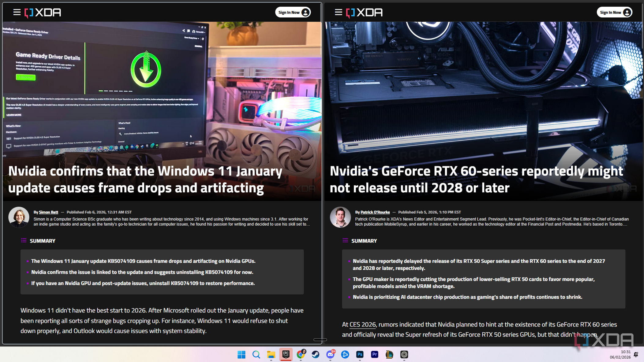This screenshot has width=644, height=362.
Task: Open Steam from the taskbar
Action: pyautogui.click(x=315, y=354)
